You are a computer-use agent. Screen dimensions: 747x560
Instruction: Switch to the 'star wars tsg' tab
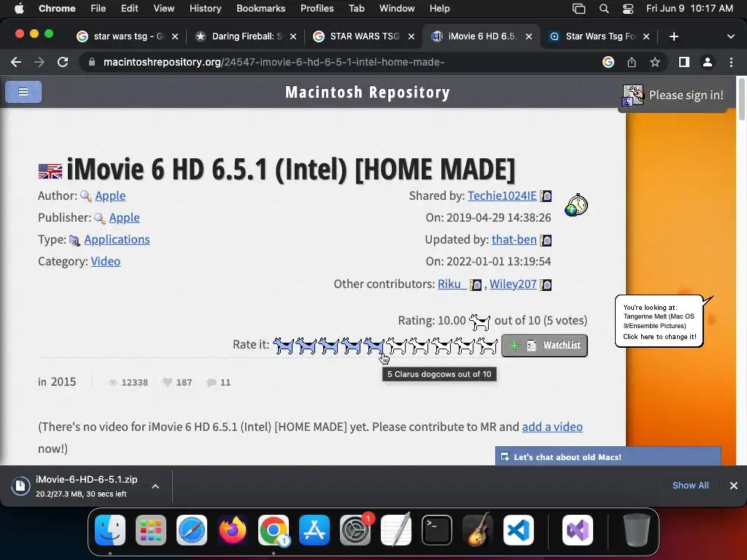[x=128, y=36]
